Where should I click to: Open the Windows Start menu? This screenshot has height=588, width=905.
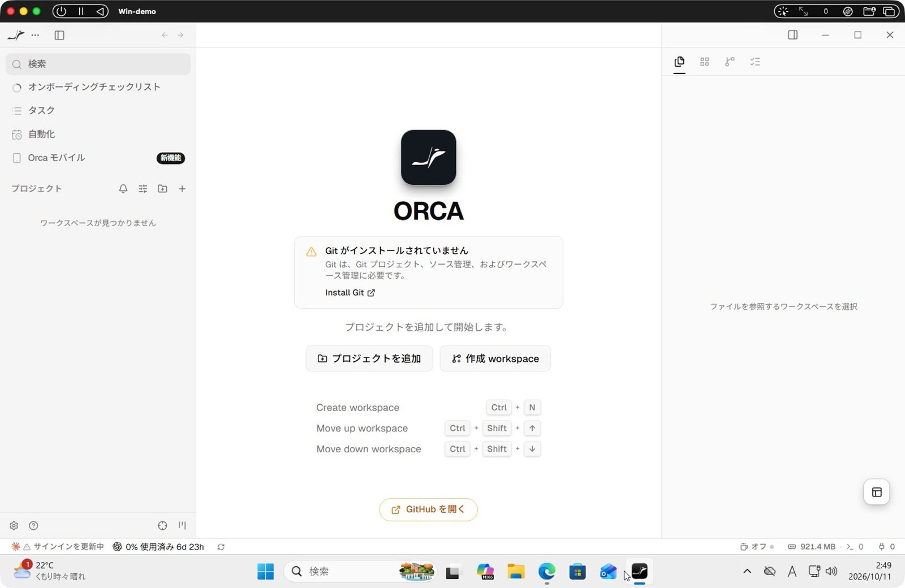pyautogui.click(x=265, y=572)
